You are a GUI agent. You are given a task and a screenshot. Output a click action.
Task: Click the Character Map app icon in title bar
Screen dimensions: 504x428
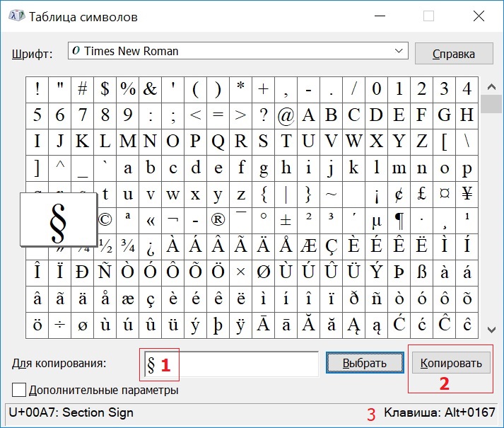(17, 16)
